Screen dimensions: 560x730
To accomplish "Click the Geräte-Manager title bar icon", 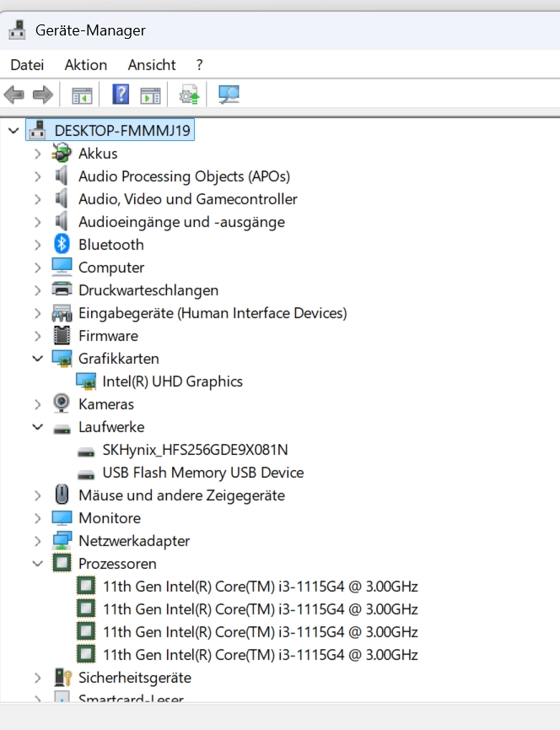I will pos(17,30).
